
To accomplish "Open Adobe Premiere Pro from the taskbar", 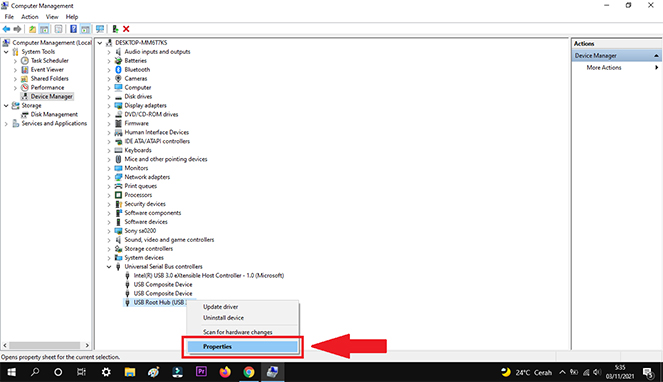I will (201, 372).
